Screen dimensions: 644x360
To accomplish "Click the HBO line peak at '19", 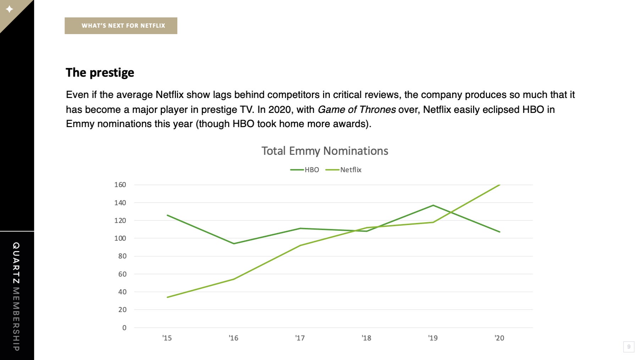I will (x=433, y=205).
